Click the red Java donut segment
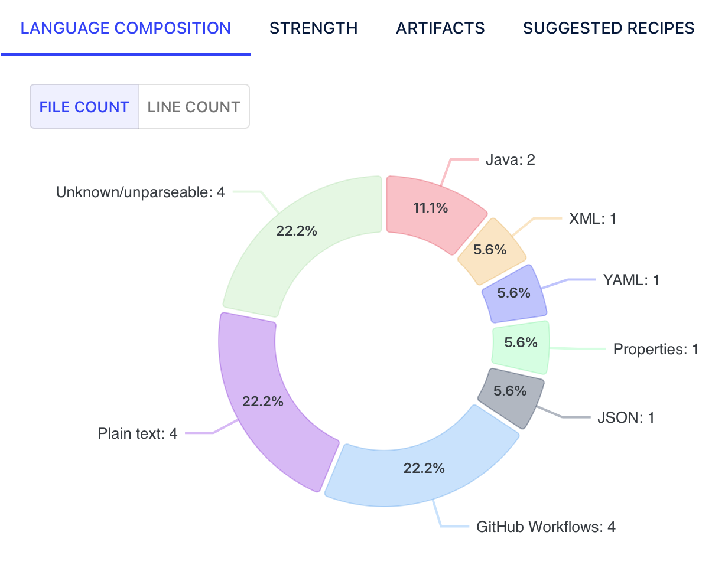The height and width of the screenshot is (568, 728). tap(430, 210)
